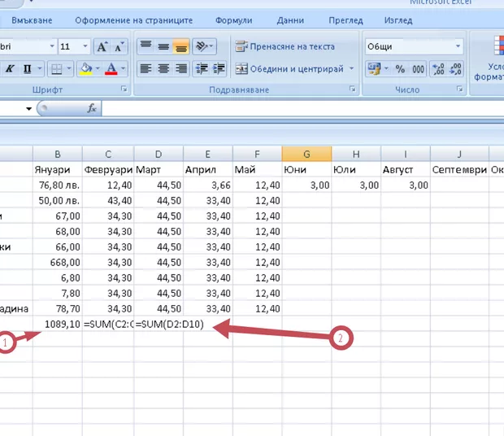The image size is (504, 436).
Task: Expand the Name Box dropdown arrow
Action: click(x=29, y=108)
